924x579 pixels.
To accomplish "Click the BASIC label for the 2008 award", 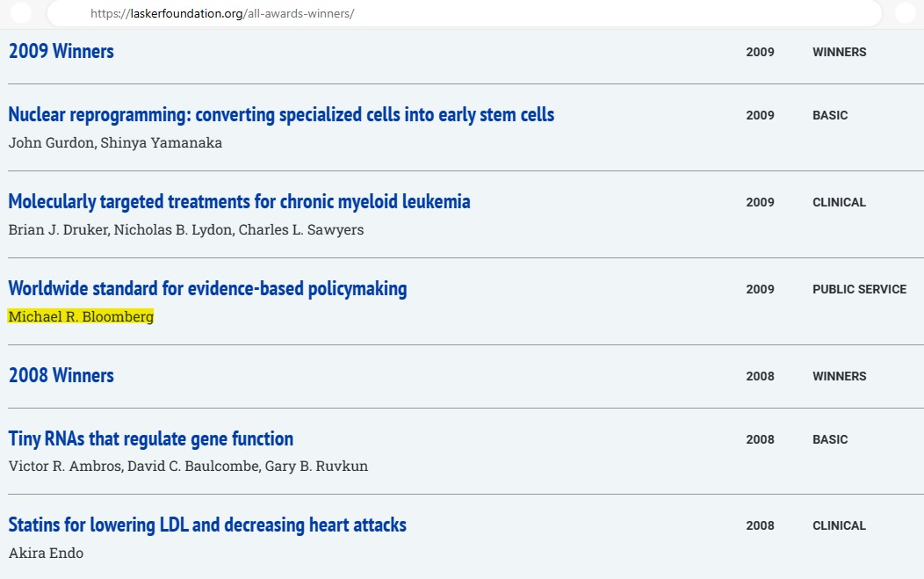I will (x=830, y=439).
